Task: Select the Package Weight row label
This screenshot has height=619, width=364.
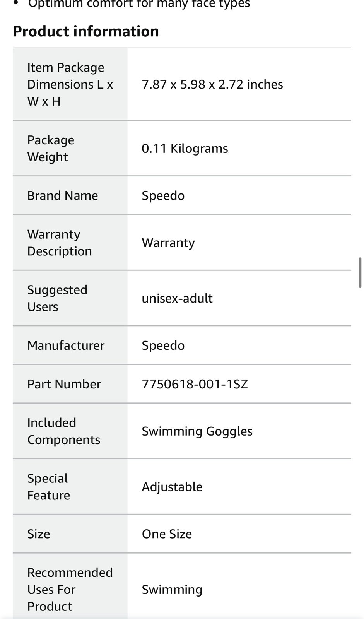Action: [51, 148]
